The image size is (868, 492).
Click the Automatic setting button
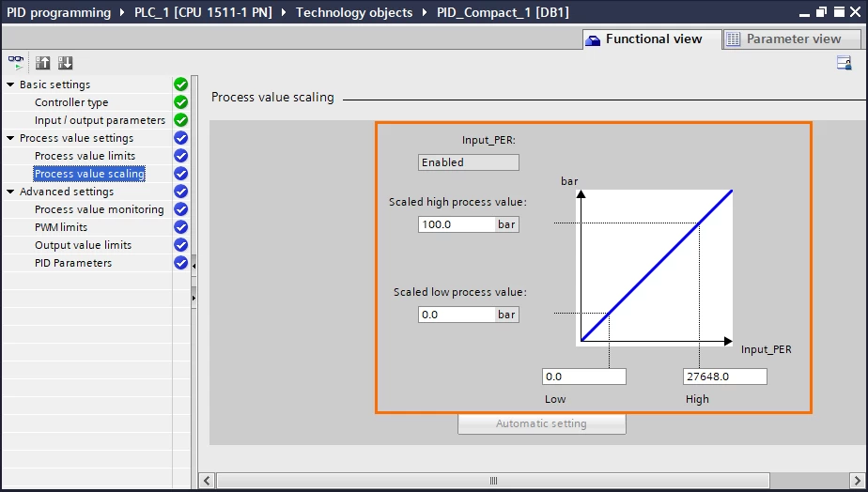pos(542,424)
